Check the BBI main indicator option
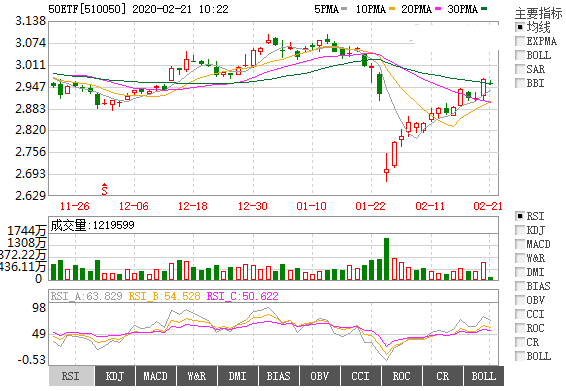566x391 pixels. [x=520, y=83]
